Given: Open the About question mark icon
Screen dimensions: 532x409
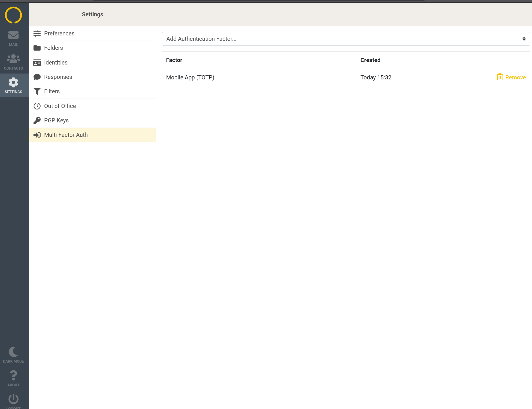Looking at the screenshot, I should 13,376.
